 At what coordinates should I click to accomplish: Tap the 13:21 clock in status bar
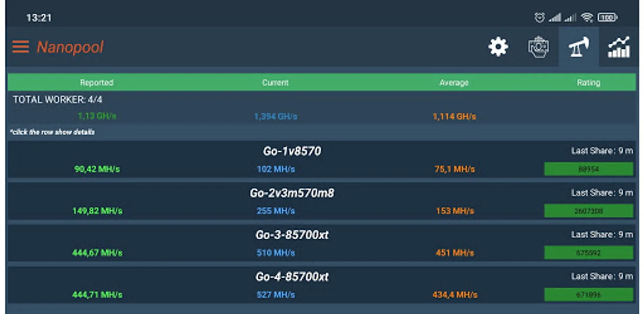39,18
